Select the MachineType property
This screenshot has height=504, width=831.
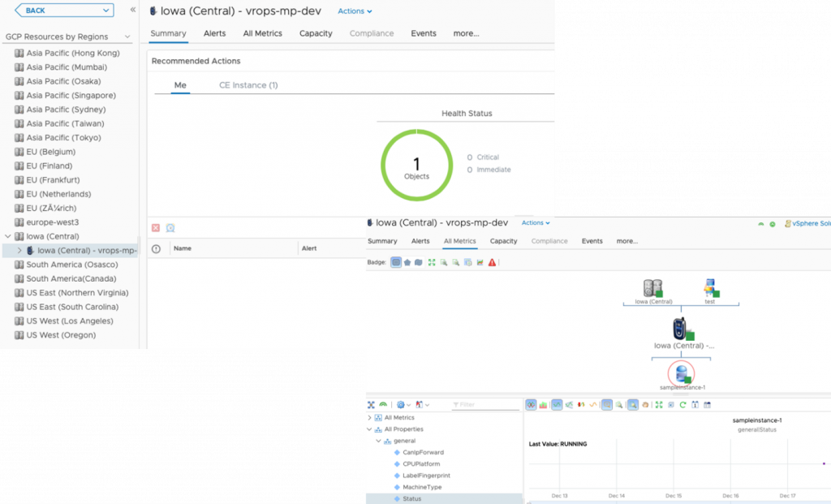423,487
